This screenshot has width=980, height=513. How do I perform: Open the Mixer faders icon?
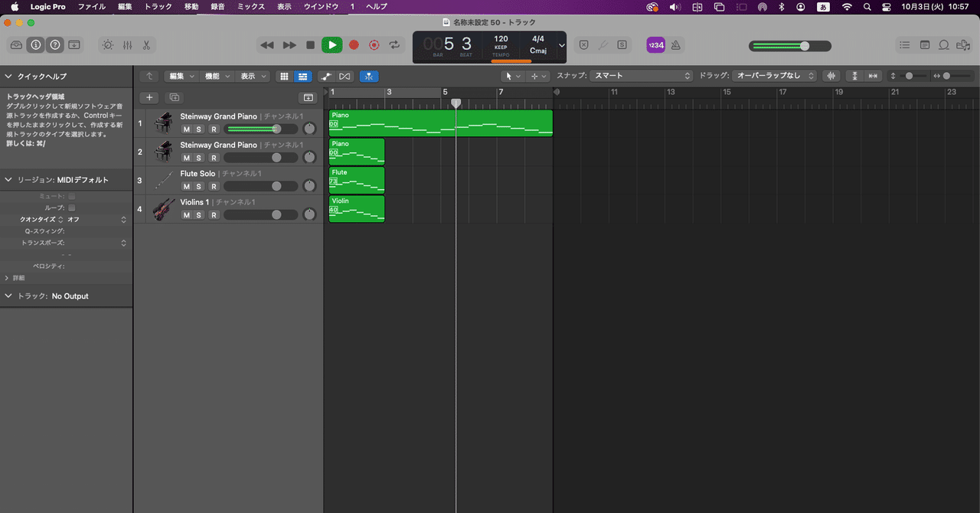tap(127, 45)
